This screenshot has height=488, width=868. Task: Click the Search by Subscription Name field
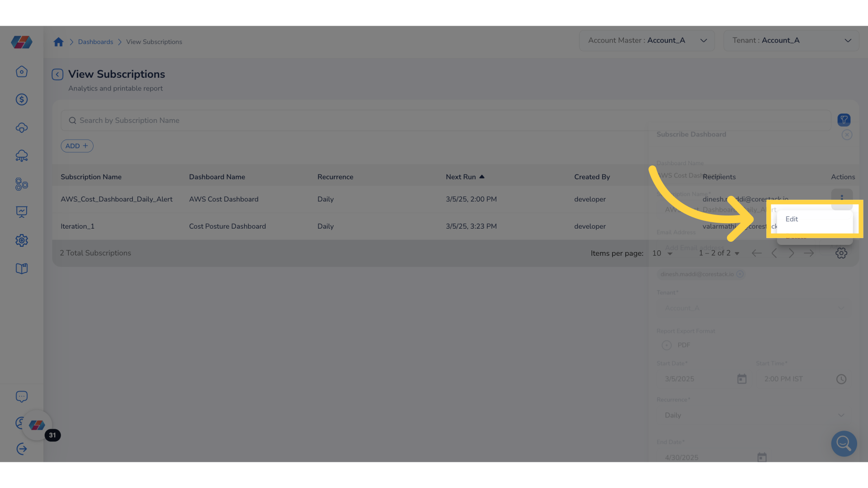[x=446, y=121]
